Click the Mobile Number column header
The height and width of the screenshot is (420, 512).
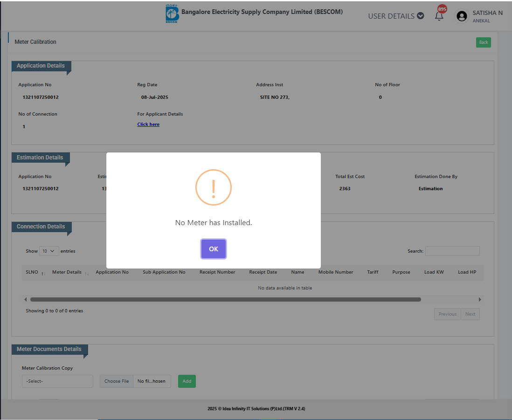coord(336,272)
